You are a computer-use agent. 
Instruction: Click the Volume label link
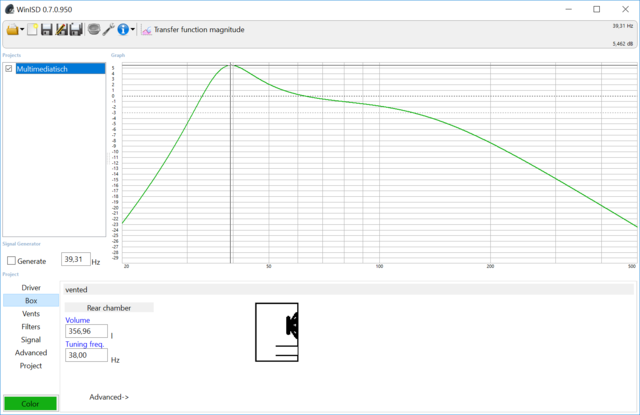pyautogui.click(x=78, y=321)
